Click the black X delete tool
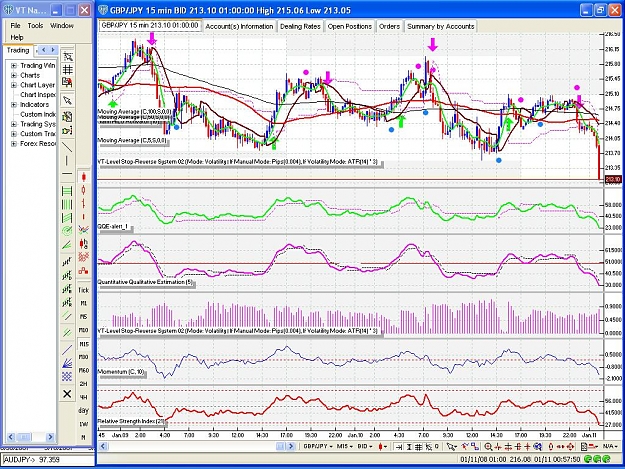Viewport: 625px width, 469px height. coord(67,394)
